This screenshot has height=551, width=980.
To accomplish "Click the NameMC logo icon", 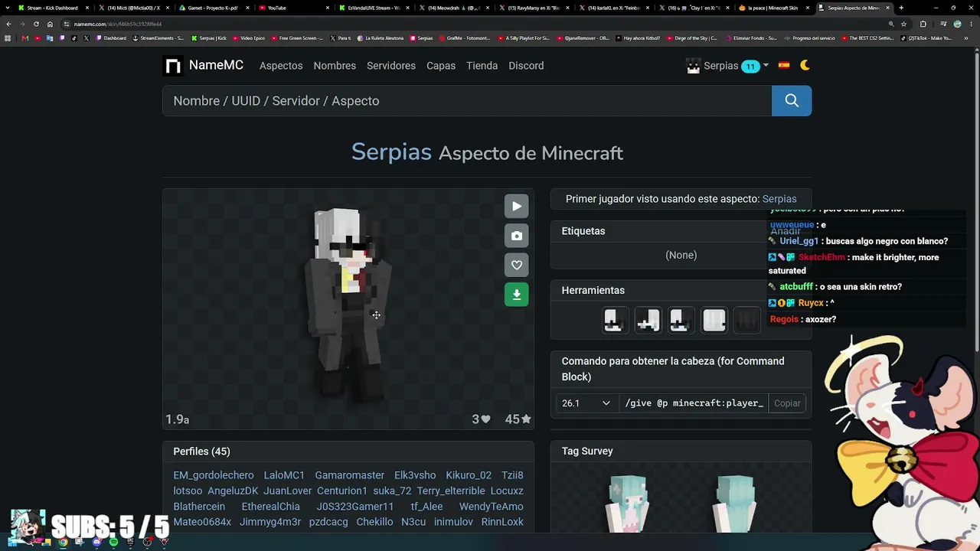I will [173, 66].
